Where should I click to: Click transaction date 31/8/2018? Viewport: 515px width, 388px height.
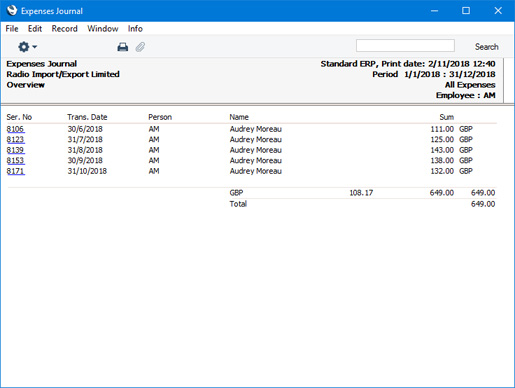pos(85,150)
